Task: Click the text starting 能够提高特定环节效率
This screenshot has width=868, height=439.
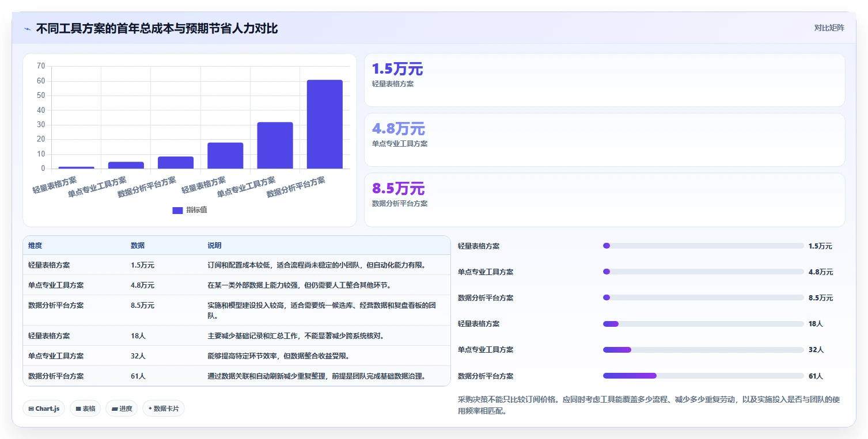Action: [x=278, y=356]
